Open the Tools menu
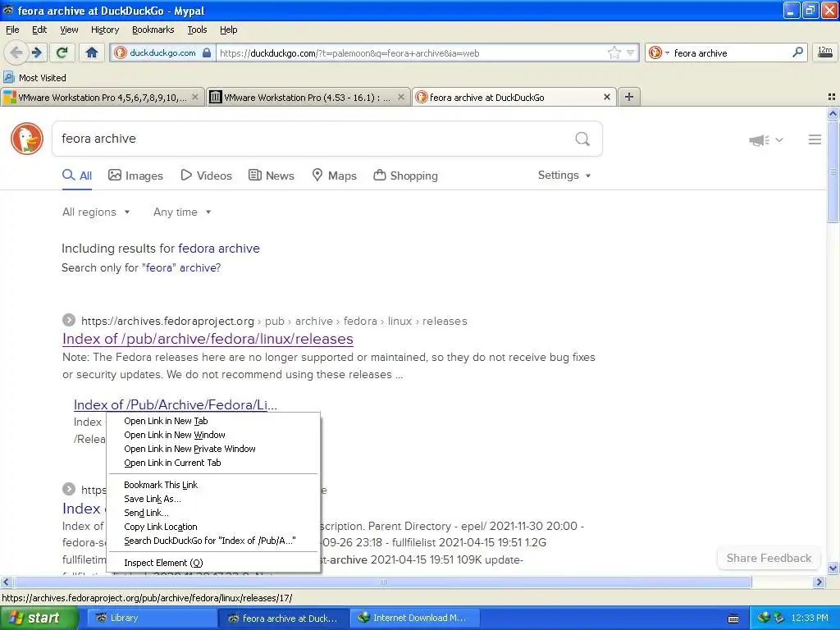Image resolution: width=840 pixels, height=630 pixels. 197,30
